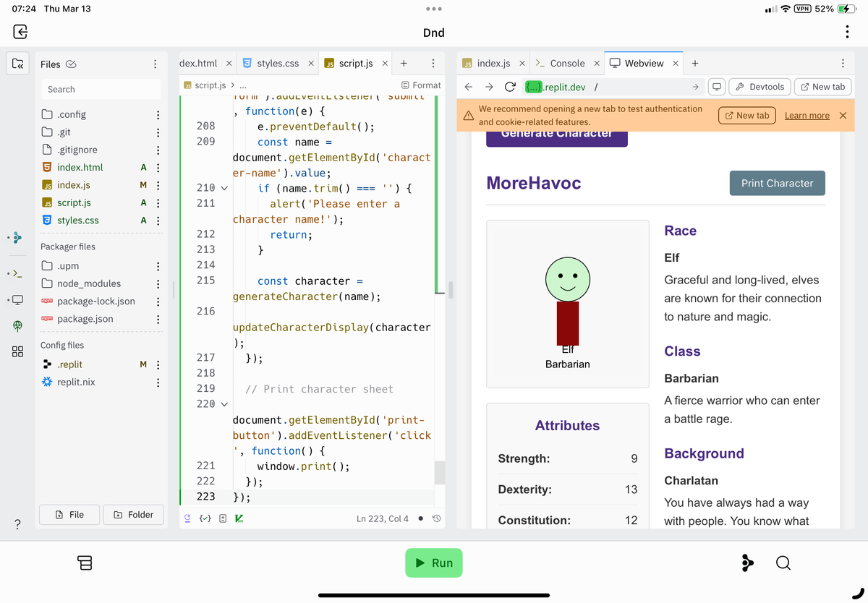Toggle the file tree sidebar icon
The height and width of the screenshot is (603, 868).
point(18,64)
